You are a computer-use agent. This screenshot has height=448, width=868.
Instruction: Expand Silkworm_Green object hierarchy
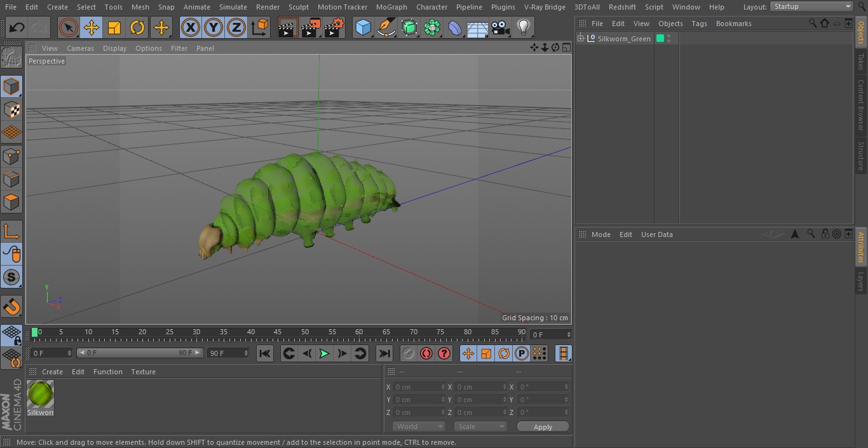[x=580, y=39]
